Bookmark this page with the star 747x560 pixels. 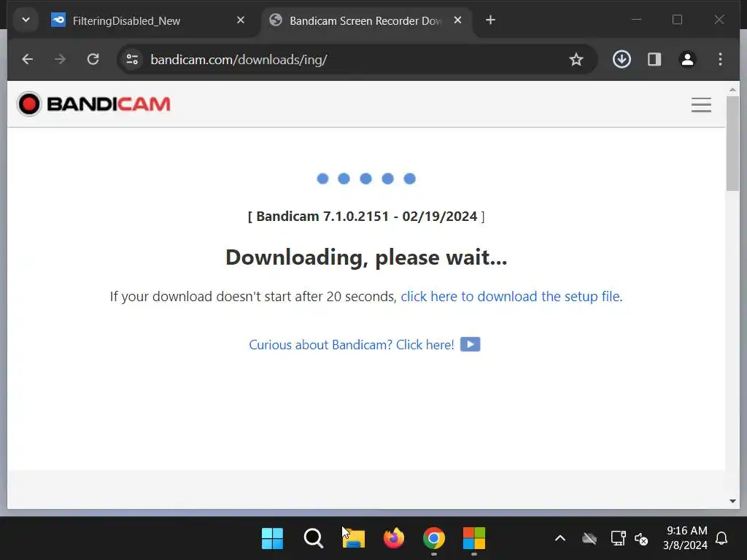(x=576, y=59)
